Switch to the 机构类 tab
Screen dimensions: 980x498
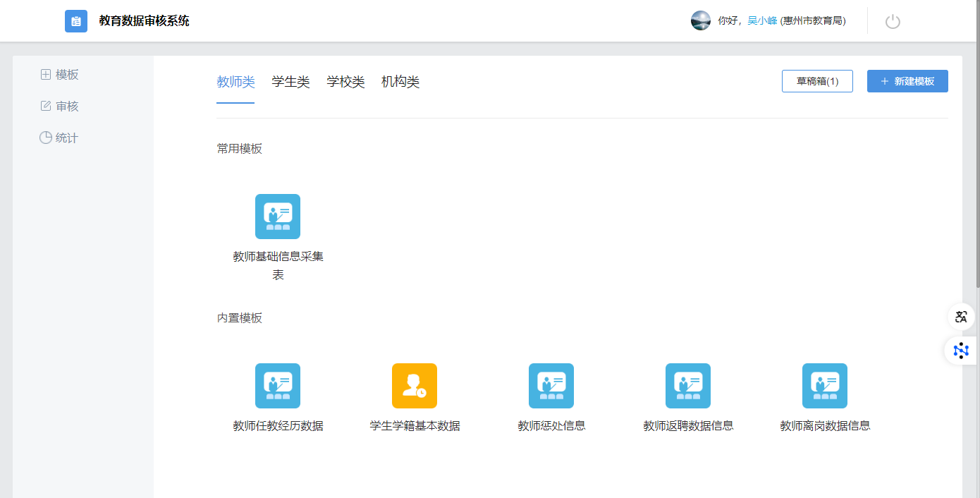(400, 82)
